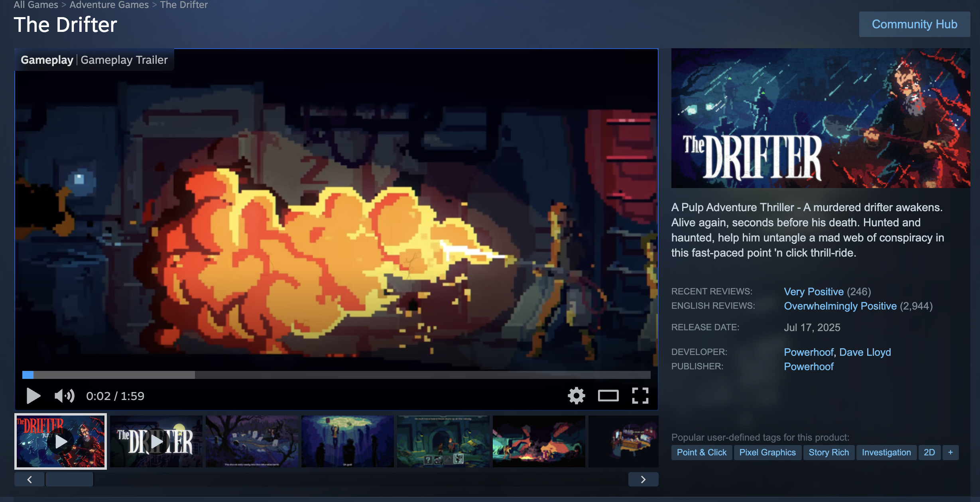Go to Adventure Games breadcrumb
This screenshot has width=980, height=502.
click(109, 5)
